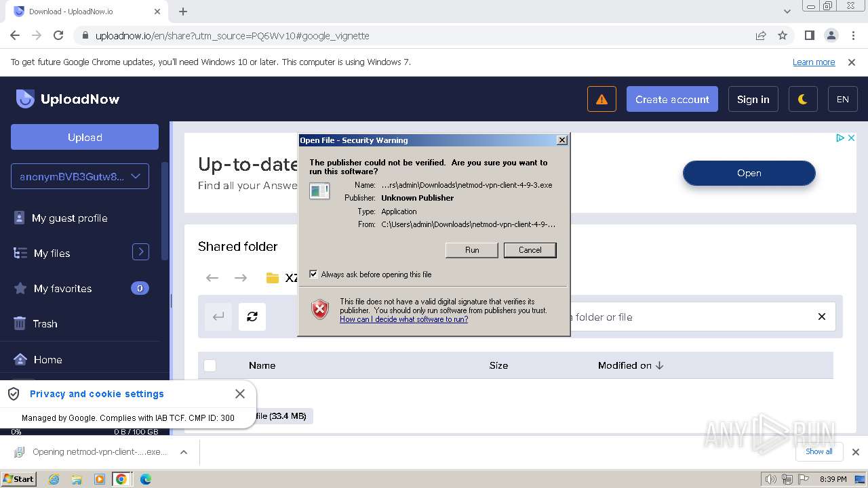
Task: Open My files in sidebar
Action: 52,253
